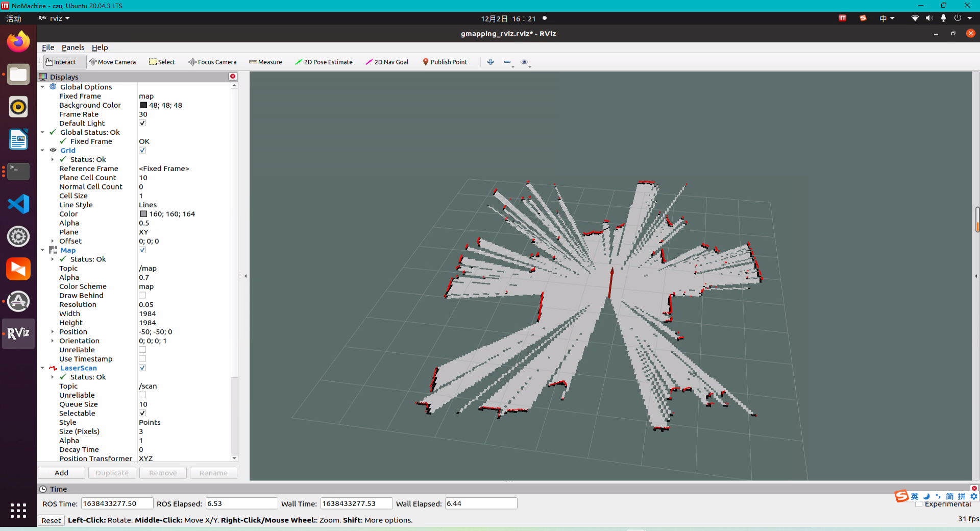Open Firefox from the dock

18,42
